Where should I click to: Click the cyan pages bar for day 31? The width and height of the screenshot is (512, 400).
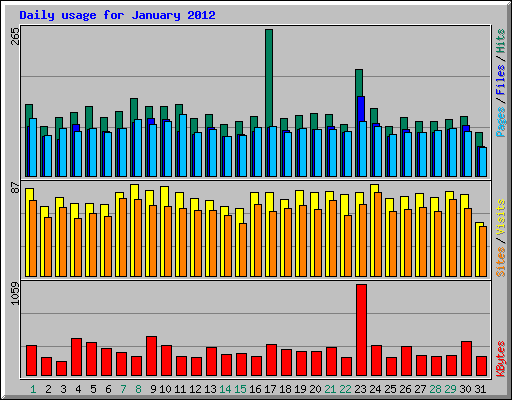[483, 162]
